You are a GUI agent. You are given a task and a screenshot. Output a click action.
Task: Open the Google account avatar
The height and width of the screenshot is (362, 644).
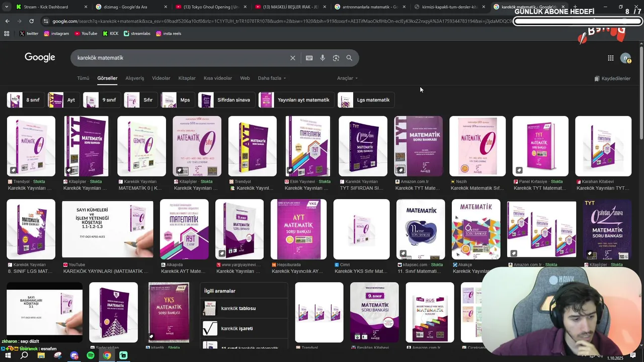625,58
